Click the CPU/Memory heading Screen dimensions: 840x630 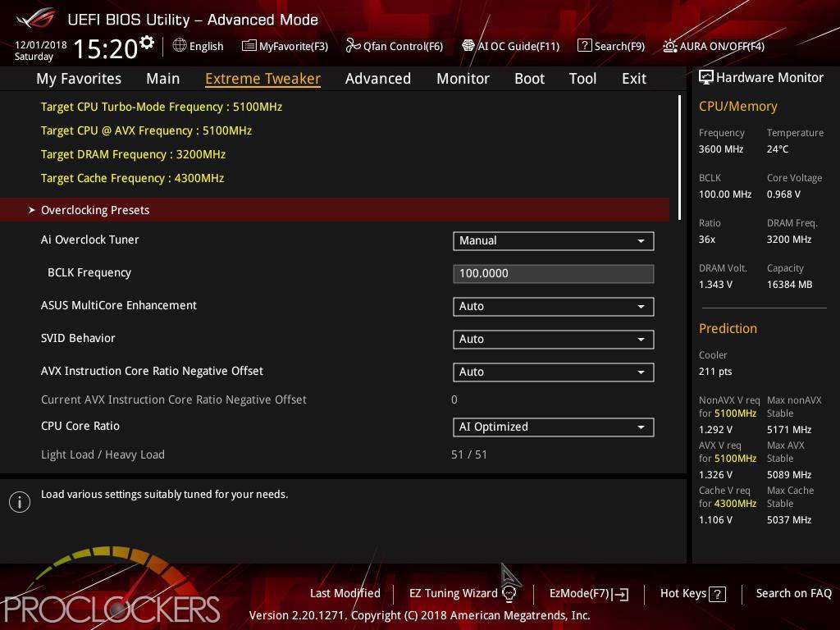738,106
